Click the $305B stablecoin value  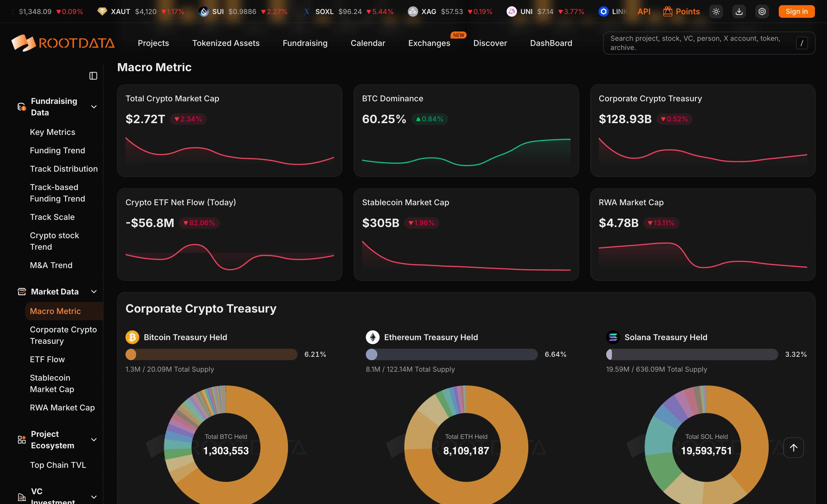coord(380,223)
